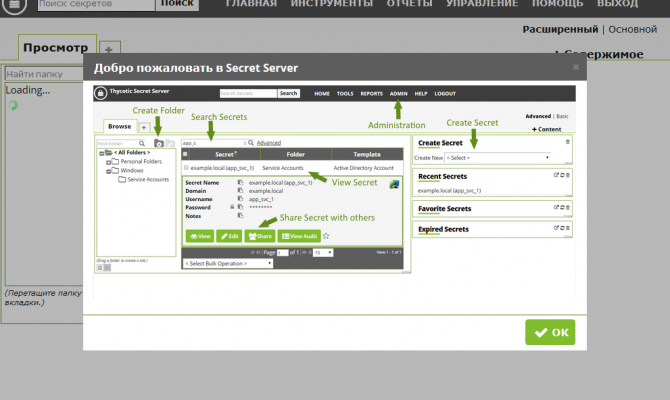This screenshot has width=670, height=400.
Task: Confirm the welcome dialog with OK
Action: click(550, 332)
